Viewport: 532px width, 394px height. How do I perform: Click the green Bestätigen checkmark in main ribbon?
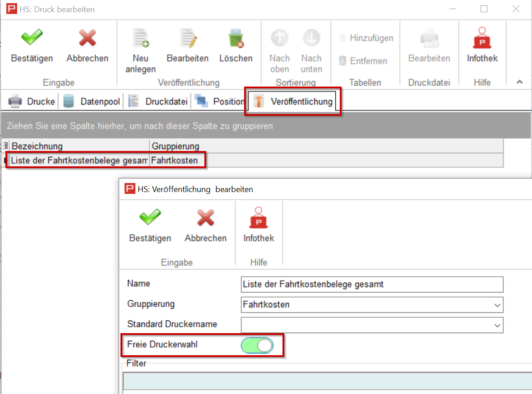[32, 39]
